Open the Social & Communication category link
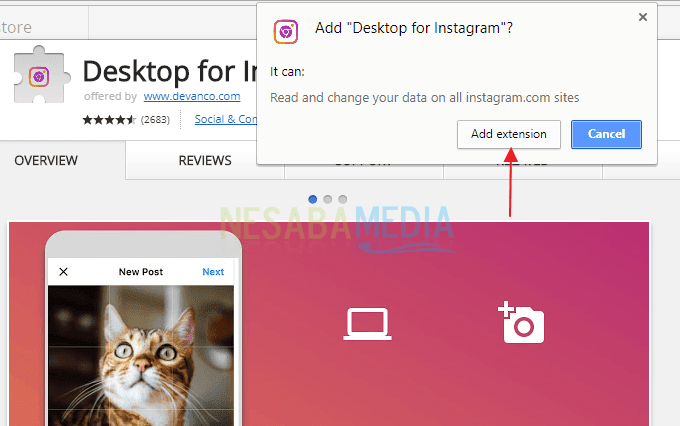 pyautogui.click(x=226, y=119)
